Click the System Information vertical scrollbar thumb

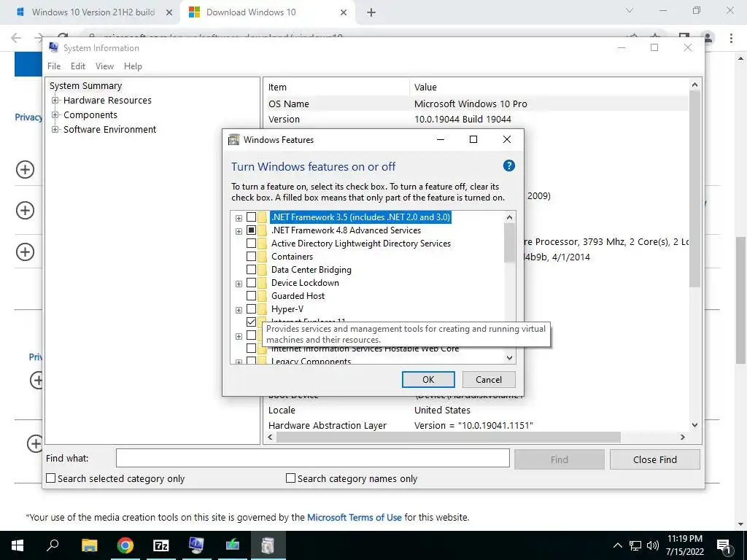[694, 189]
